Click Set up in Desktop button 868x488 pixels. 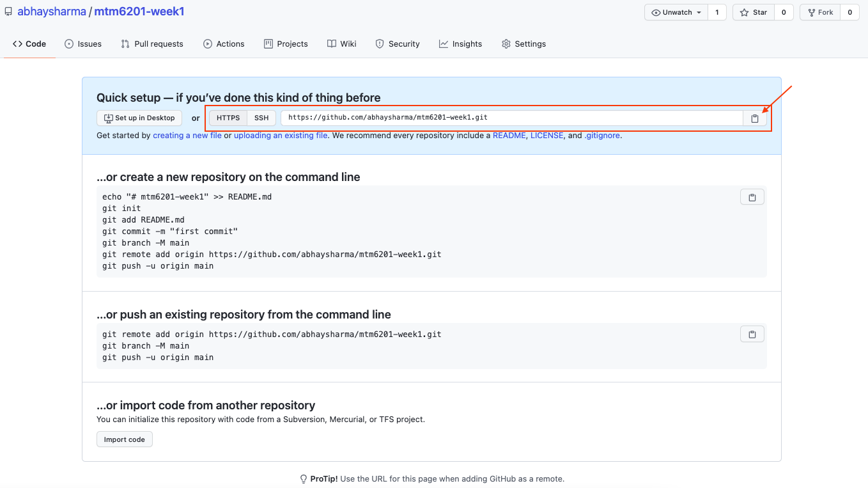click(x=139, y=118)
